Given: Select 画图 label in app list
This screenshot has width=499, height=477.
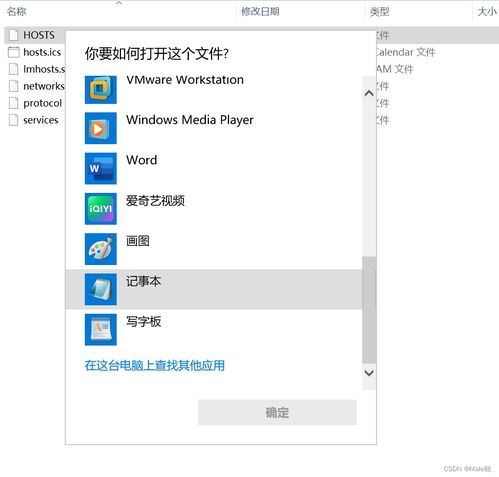Looking at the screenshot, I should coord(138,241).
